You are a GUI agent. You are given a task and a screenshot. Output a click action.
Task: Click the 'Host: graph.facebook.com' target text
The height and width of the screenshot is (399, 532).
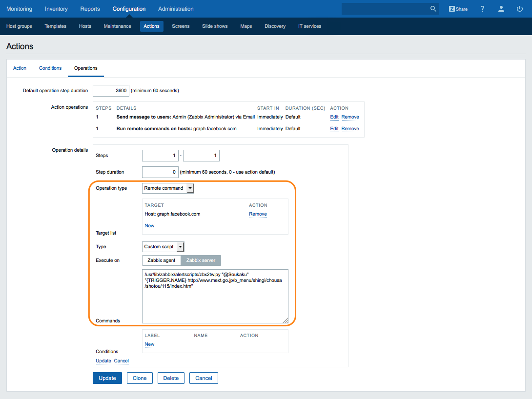(x=172, y=214)
